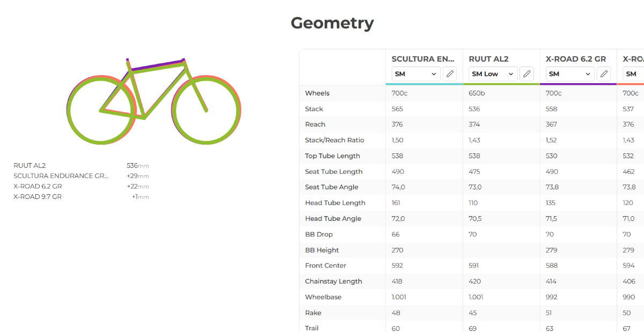Click the Reach row label
This screenshot has width=644, height=332.
pyautogui.click(x=315, y=124)
